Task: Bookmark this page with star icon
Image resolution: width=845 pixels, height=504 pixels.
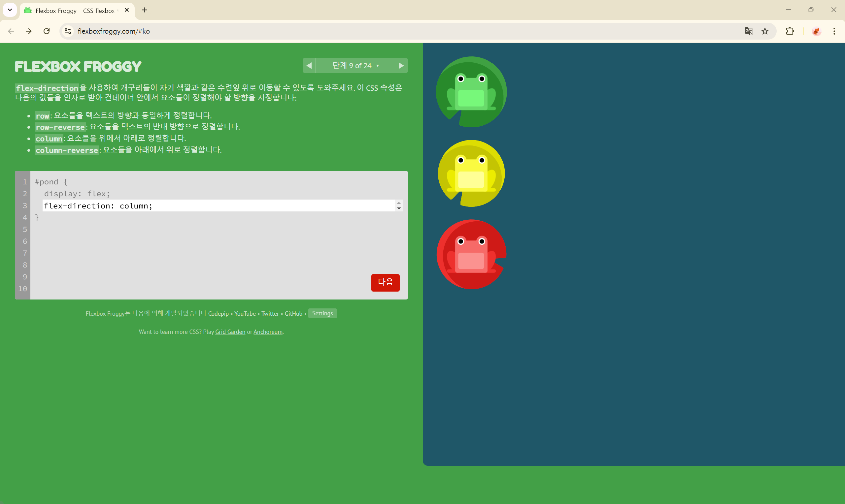Action: (764, 31)
